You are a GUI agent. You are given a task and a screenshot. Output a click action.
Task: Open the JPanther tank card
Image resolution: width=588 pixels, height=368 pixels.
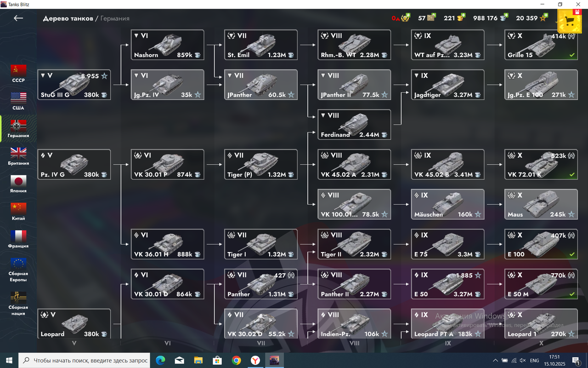261,85
